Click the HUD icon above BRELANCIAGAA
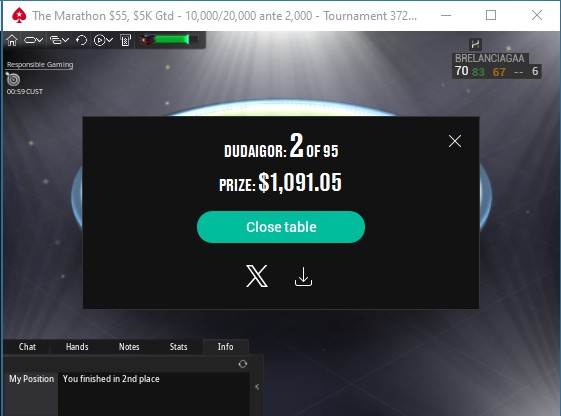This screenshot has width=561, height=416. tap(475, 44)
